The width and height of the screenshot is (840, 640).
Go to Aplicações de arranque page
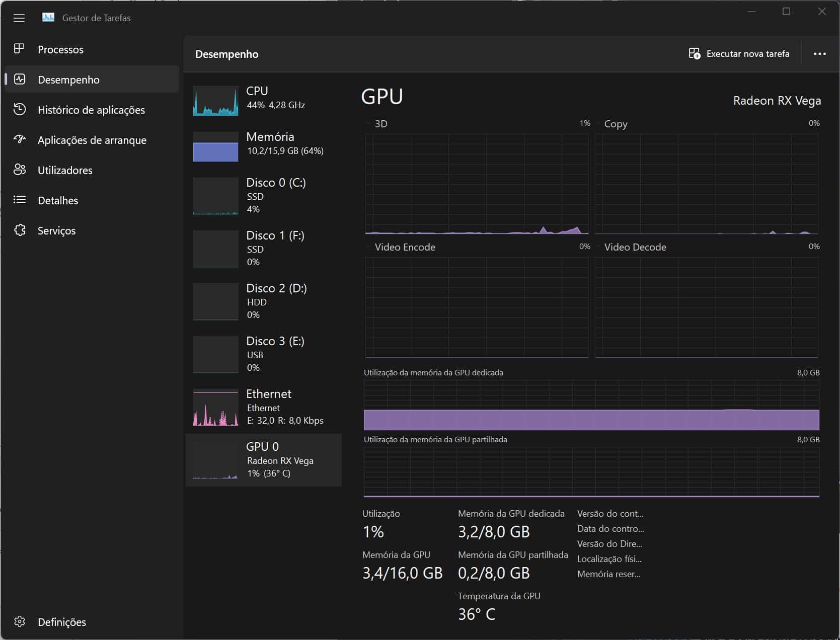(92, 140)
